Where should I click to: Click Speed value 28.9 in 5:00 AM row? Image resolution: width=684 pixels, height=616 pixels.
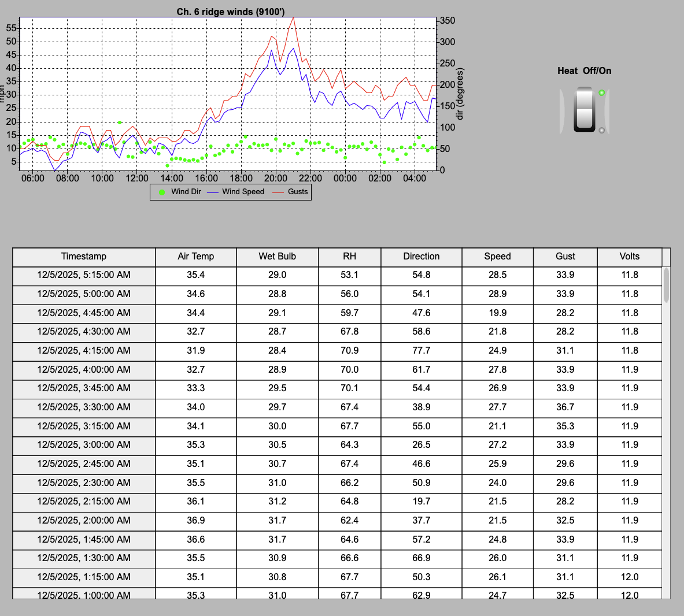coord(497,294)
